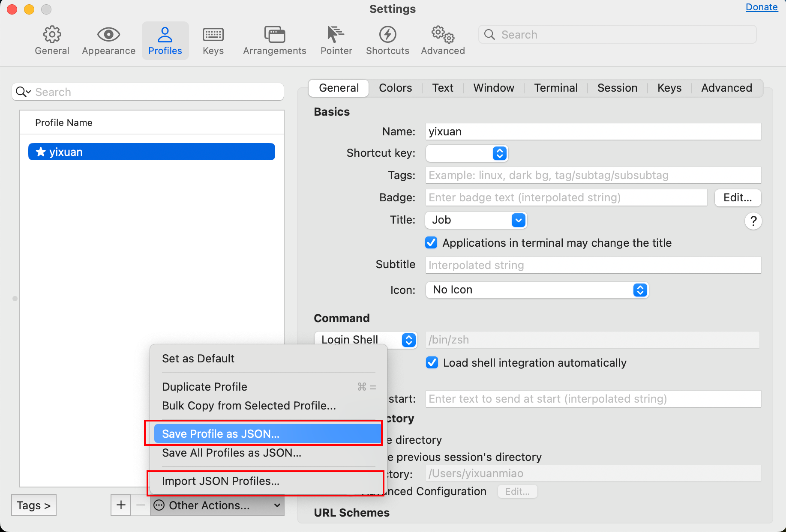This screenshot has width=786, height=532.
Task: Click the Donate link
Action: pos(762,7)
